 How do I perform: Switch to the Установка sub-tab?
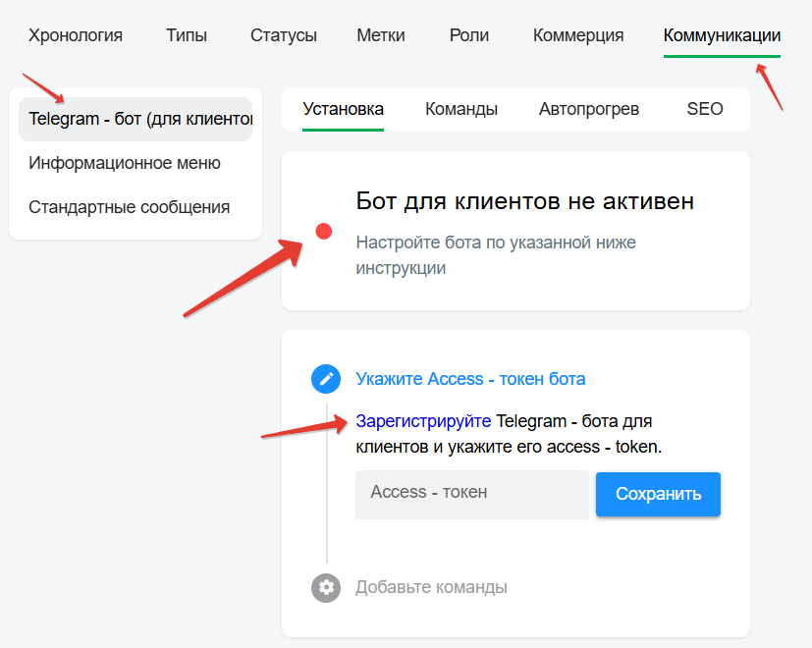[343, 109]
